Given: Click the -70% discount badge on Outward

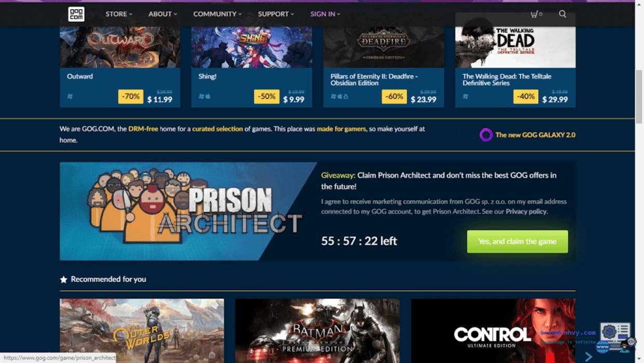Looking at the screenshot, I should (x=131, y=97).
